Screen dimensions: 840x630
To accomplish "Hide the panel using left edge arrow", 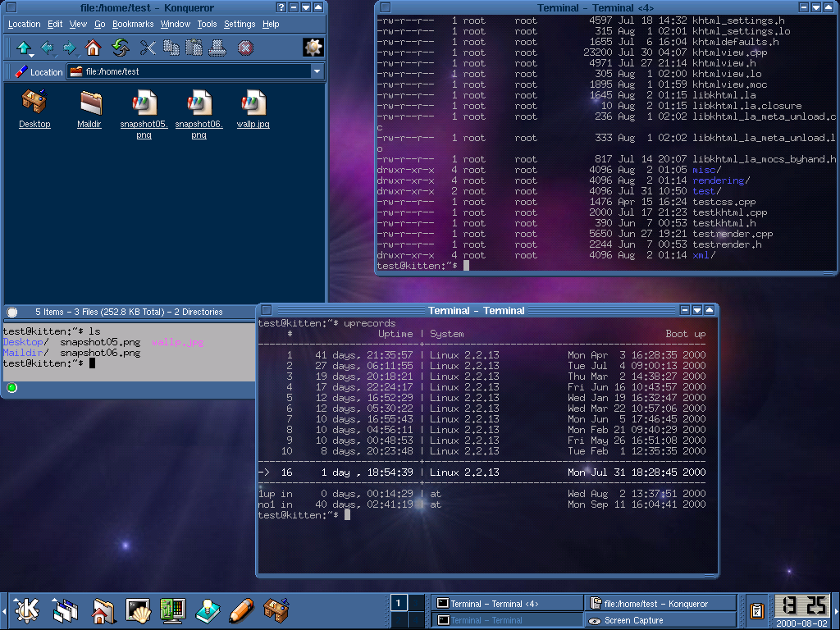I will coord(3,610).
